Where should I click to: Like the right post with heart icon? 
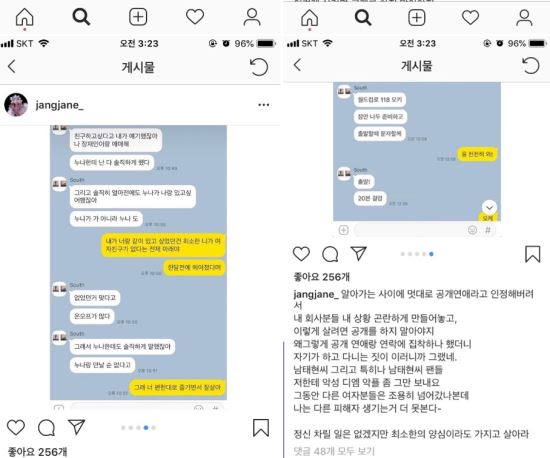coord(301,254)
